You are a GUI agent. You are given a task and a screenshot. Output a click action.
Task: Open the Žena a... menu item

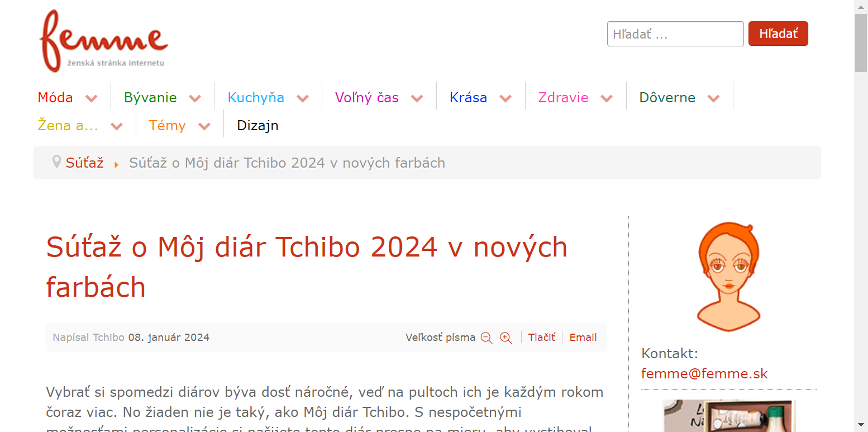[x=68, y=125]
